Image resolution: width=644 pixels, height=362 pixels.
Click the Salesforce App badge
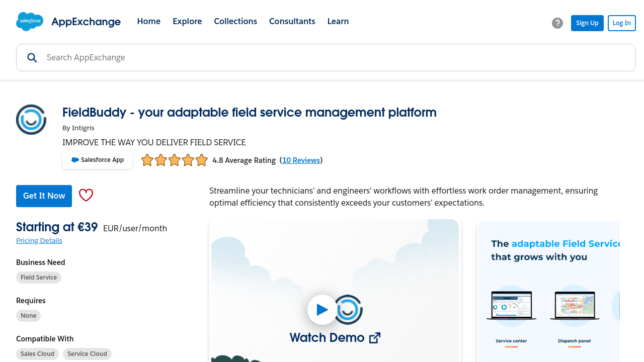[x=98, y=160]
